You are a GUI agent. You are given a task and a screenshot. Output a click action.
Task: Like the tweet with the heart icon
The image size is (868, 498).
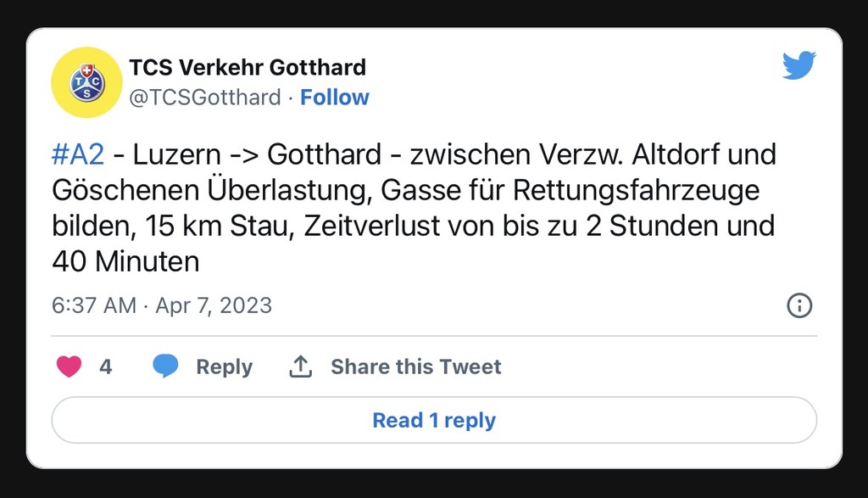(x=70, y=367)
